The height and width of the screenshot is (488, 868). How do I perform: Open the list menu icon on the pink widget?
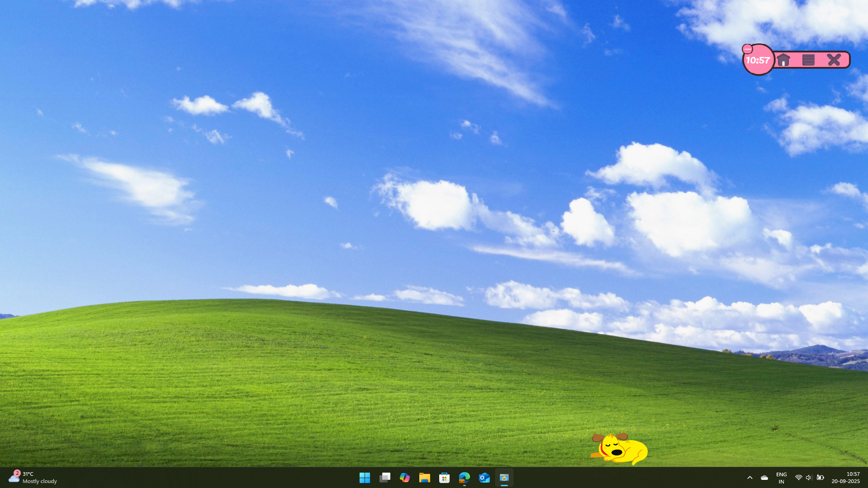pos(808,60)
